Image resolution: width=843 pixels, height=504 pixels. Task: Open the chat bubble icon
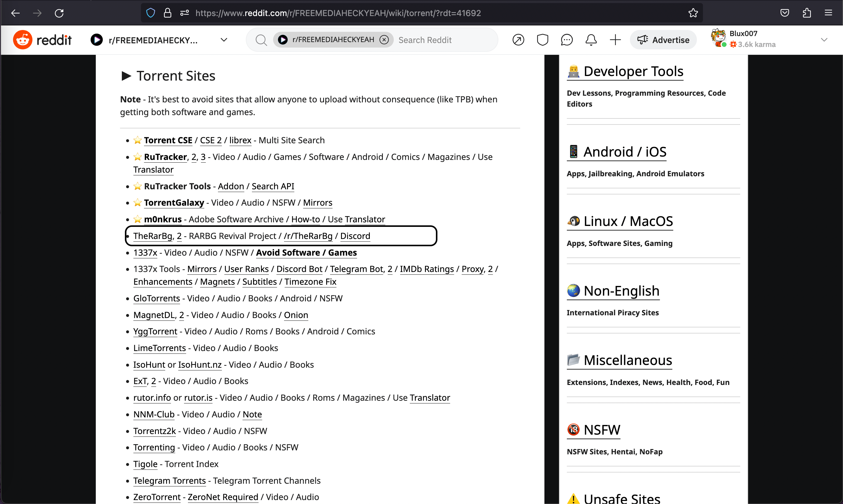[567, 40]
